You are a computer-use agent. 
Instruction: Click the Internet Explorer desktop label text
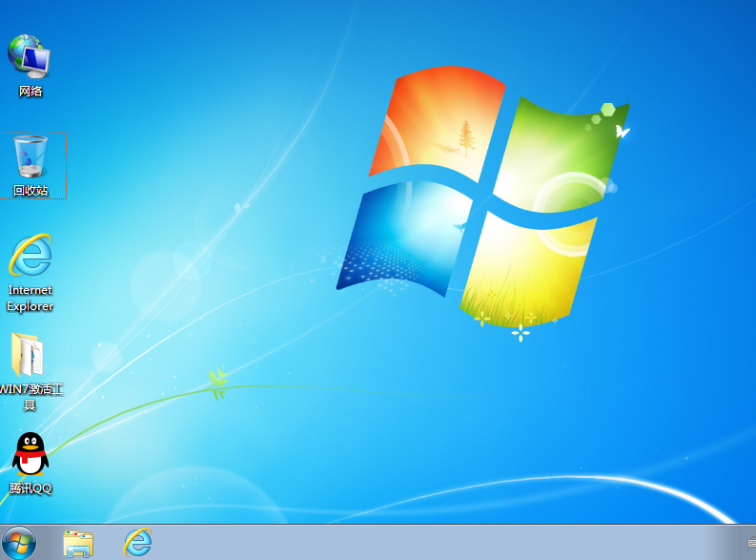click(x=31, y=298)
